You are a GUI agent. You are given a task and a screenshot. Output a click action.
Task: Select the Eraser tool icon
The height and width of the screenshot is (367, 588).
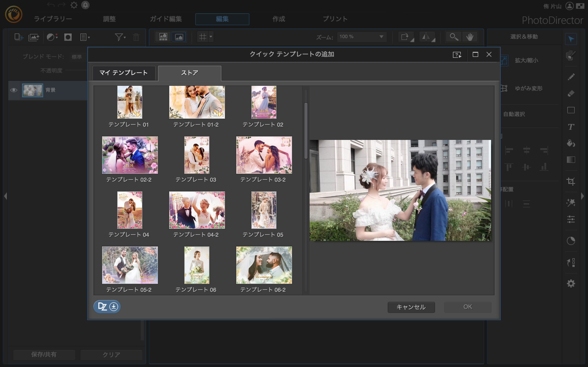(x=571, y=93)
